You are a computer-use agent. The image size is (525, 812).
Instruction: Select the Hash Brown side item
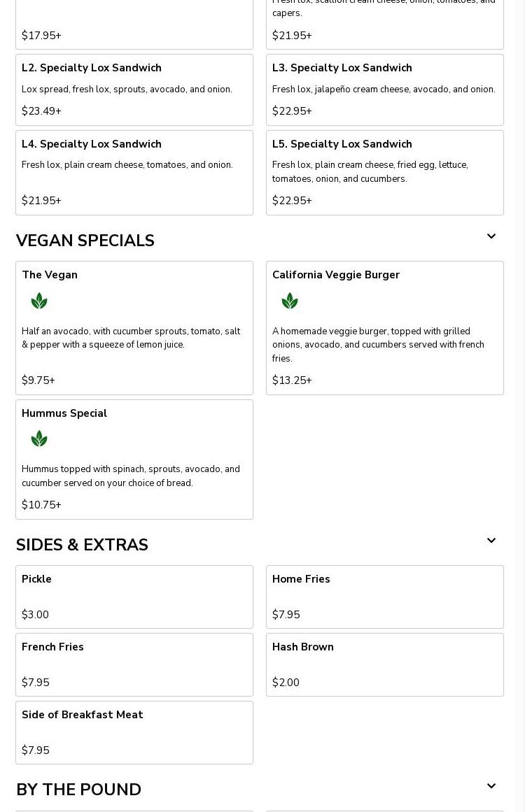pyautogui.click(x=384, y=665)
